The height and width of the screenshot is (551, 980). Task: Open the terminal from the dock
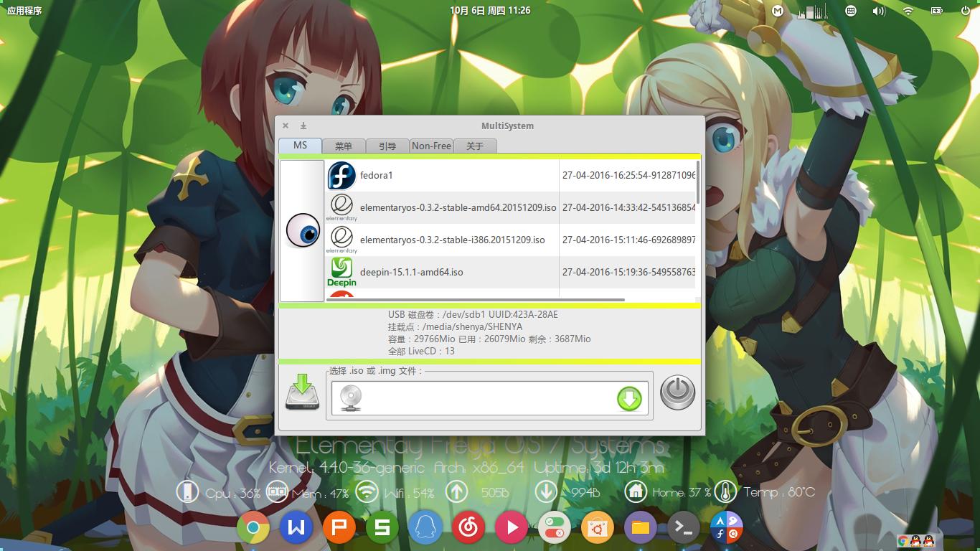click(683, 527)
